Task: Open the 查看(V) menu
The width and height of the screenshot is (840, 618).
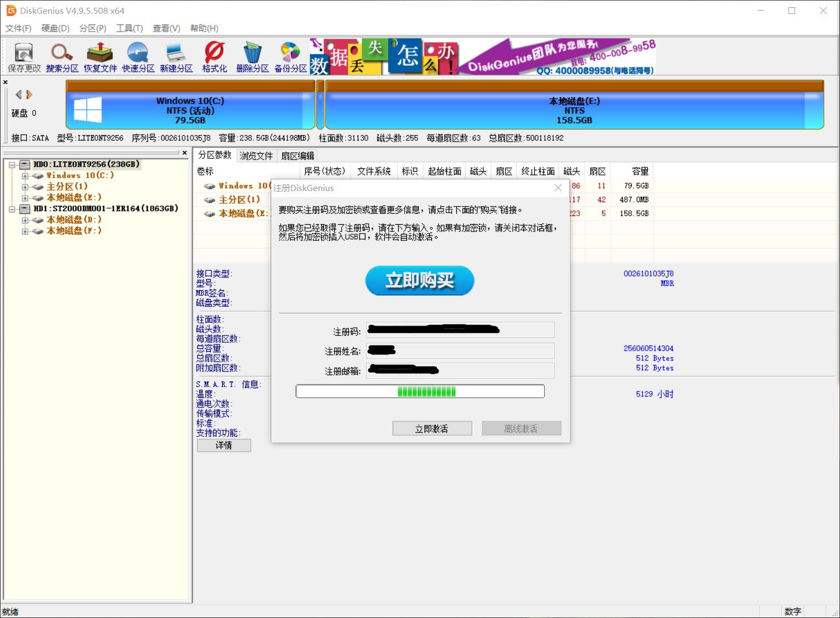Action: [x=167, y=28]
